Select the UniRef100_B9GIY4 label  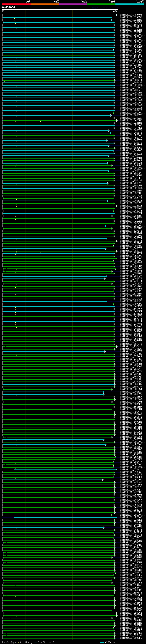click(131, 271)
